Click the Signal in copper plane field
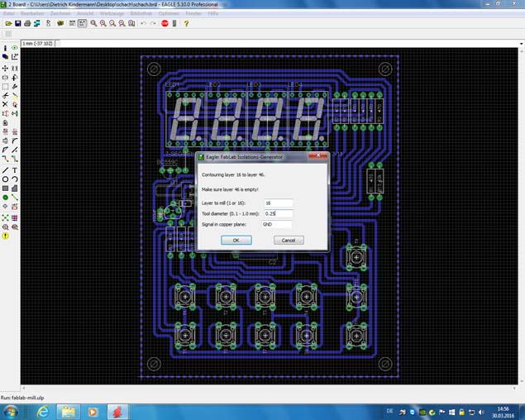The width and height of the screenshot is (525, 420). coord(277,224)
